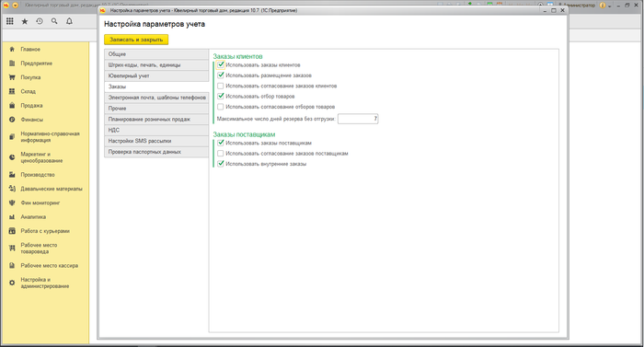Image resolution: width=644 pixels, height=347 pixels.
Task: Click the max reserve days input field
Action: (358, 119)
